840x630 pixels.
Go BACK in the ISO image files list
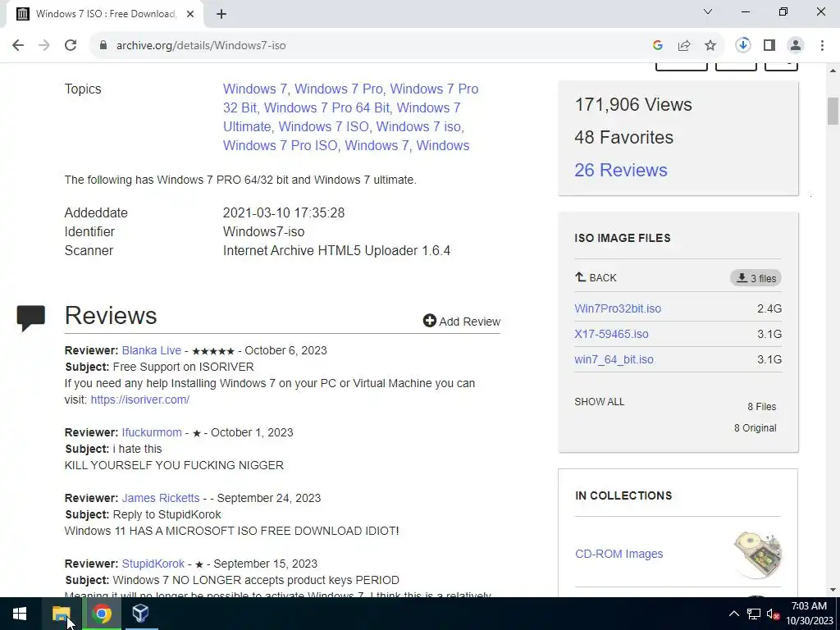tap(596, 277)
